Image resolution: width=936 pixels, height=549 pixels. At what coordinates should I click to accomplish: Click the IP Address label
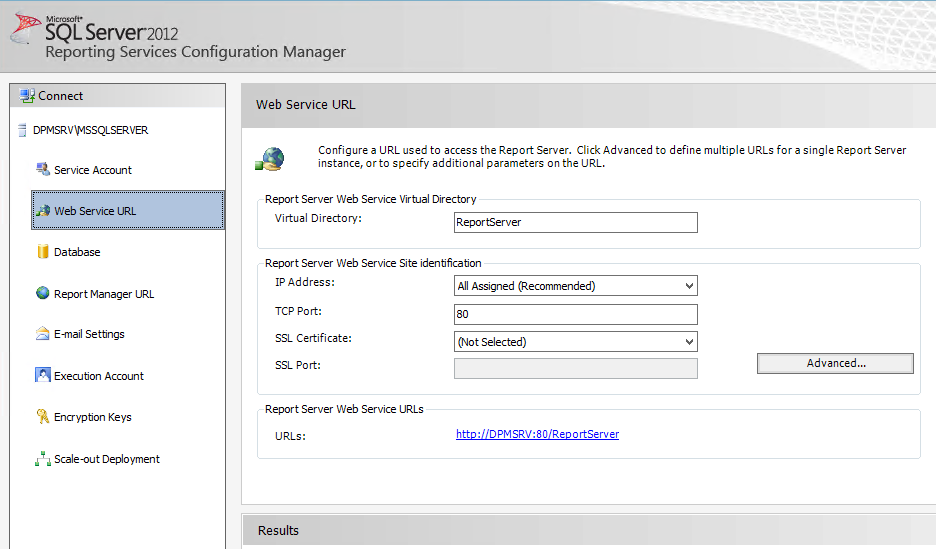(x=304, y=282)
